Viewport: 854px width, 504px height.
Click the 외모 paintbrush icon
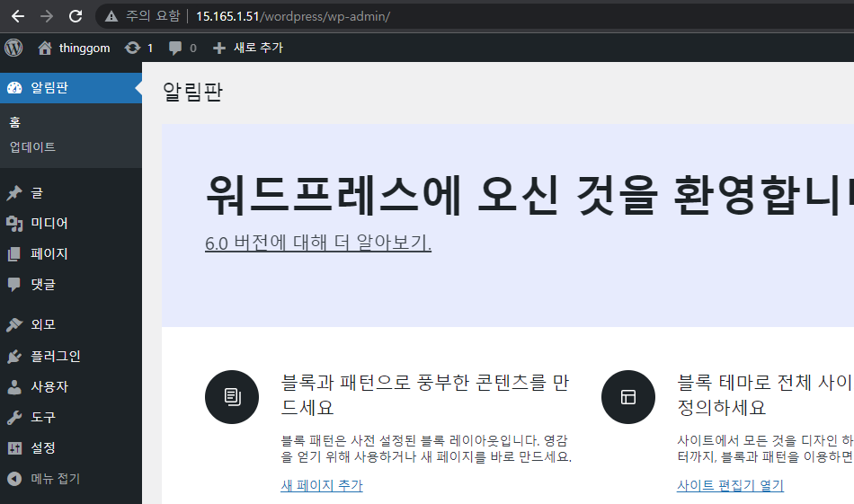click(14, 324)
